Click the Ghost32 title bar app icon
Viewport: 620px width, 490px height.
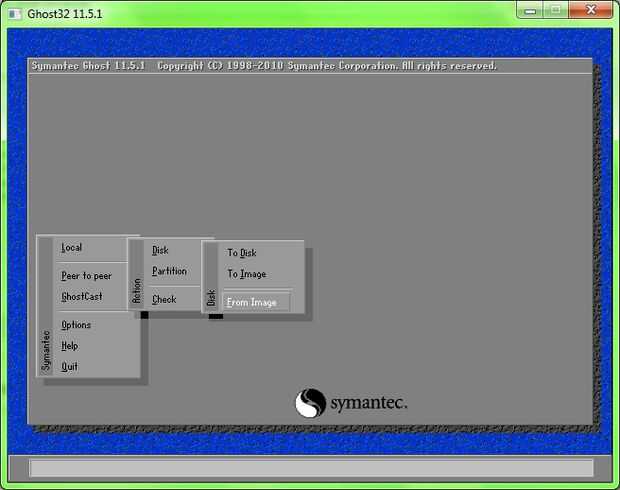[x=15, y=14]
